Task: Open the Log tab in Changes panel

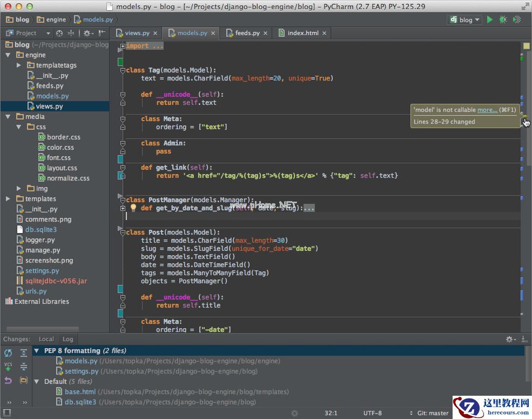Action: coord(68,339)
